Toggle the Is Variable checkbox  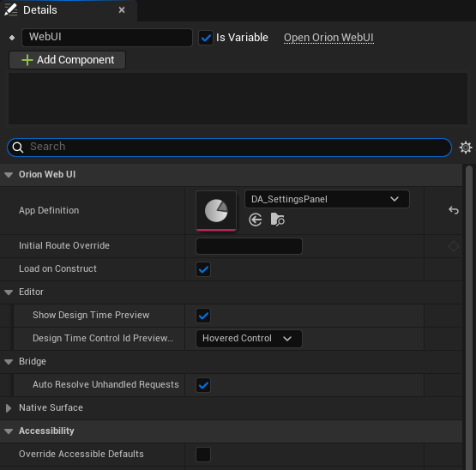(206, 38)
